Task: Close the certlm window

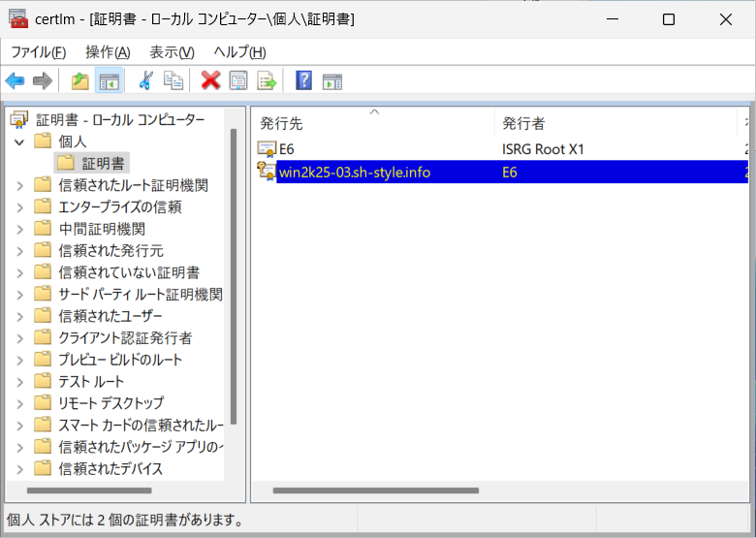Action: click(726, 19)
